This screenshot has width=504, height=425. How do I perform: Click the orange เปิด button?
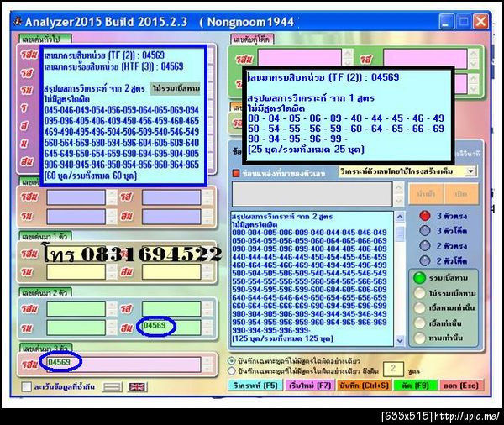click(461, 193)
